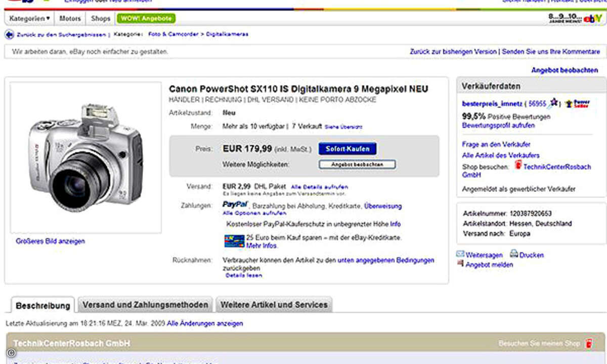Click the back arrow icon near Zurück
The height and width of the screenshot is (364, 607).
pyautogui.click(x=9, y=34)
